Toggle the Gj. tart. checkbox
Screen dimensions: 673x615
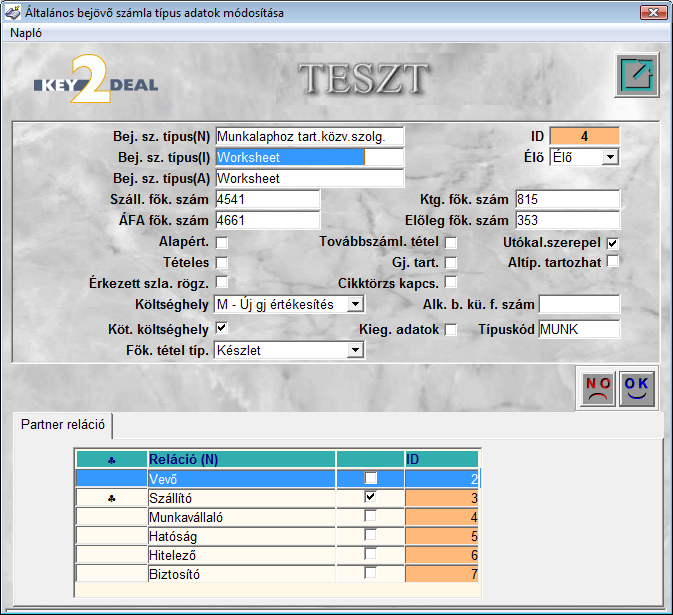tap(451, 262)
